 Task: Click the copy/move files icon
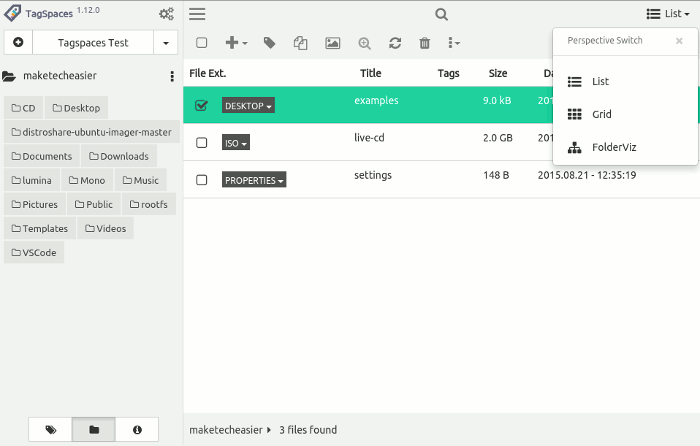coord(300,43)
